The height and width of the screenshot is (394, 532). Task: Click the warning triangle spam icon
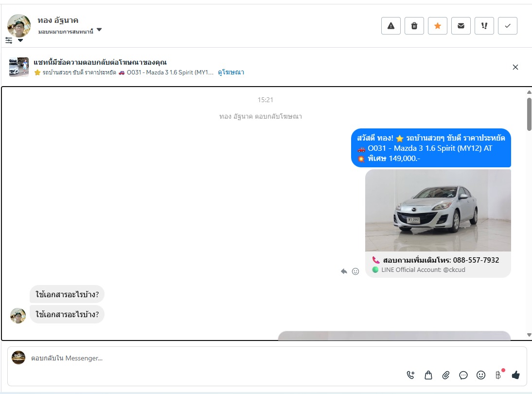pos(391,26)
